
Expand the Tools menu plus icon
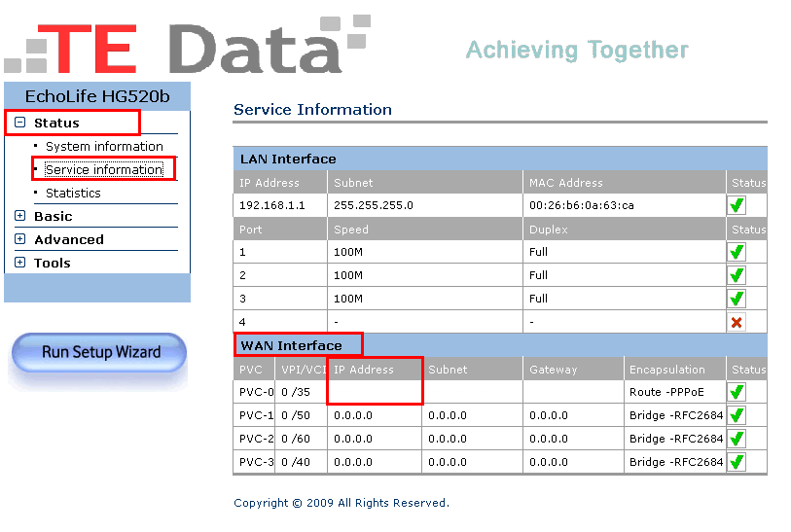[19, 263]
